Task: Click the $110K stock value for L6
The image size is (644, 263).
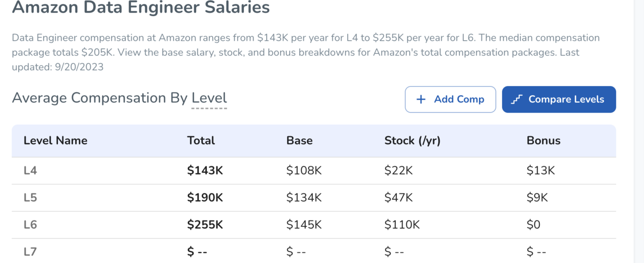Action: 402,225
